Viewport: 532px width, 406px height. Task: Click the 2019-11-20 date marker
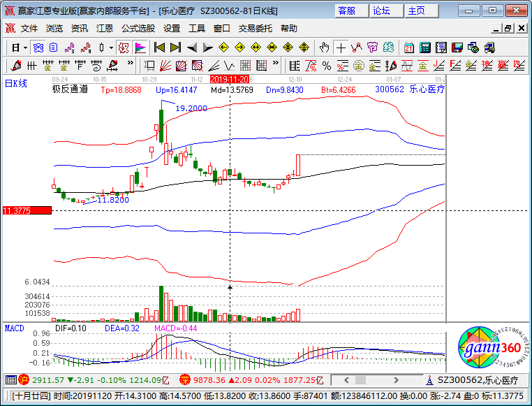tap(230, 80)
